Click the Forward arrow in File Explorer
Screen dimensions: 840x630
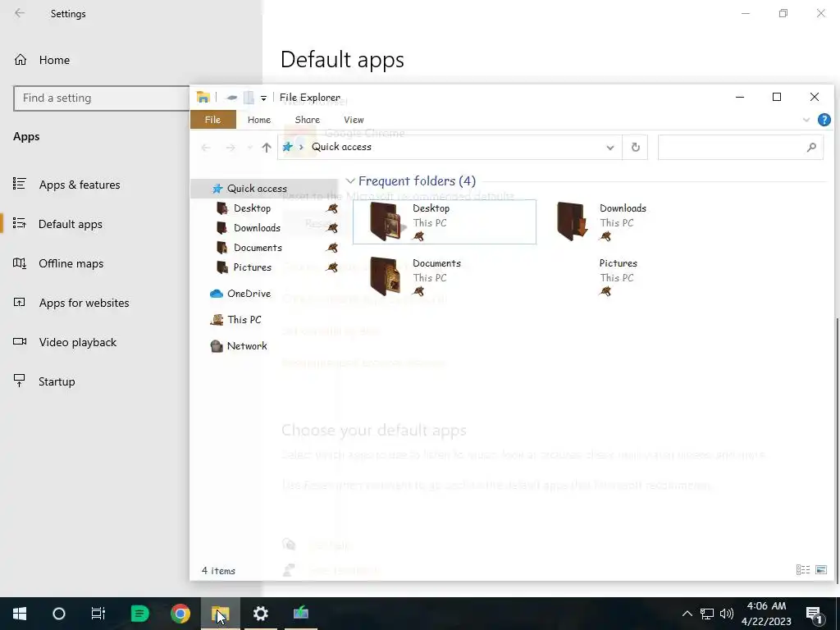click(x=231, y=148)
